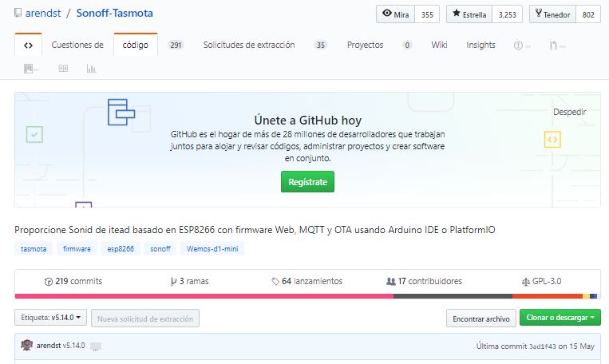
Task: Open the 64 lanzamientos link
Action: [307, 281]
